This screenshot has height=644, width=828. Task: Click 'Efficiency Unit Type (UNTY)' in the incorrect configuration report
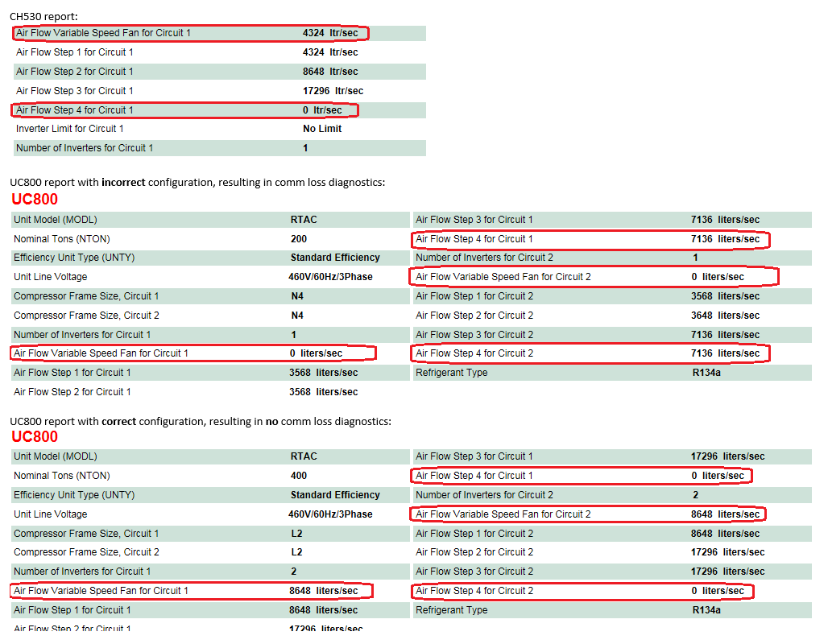click(76, 258)
